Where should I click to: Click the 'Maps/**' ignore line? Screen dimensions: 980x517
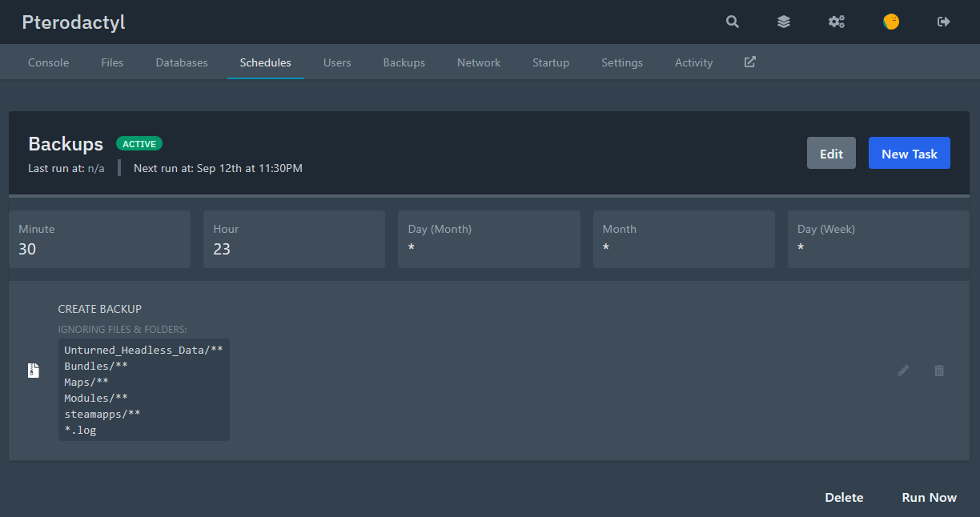(86, 382)
